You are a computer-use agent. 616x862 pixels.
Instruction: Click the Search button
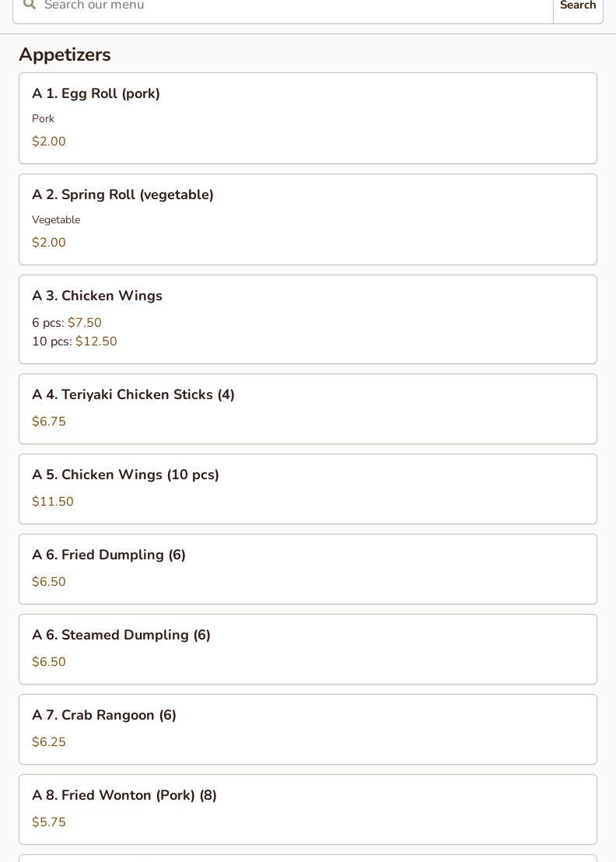pos(578,6)
